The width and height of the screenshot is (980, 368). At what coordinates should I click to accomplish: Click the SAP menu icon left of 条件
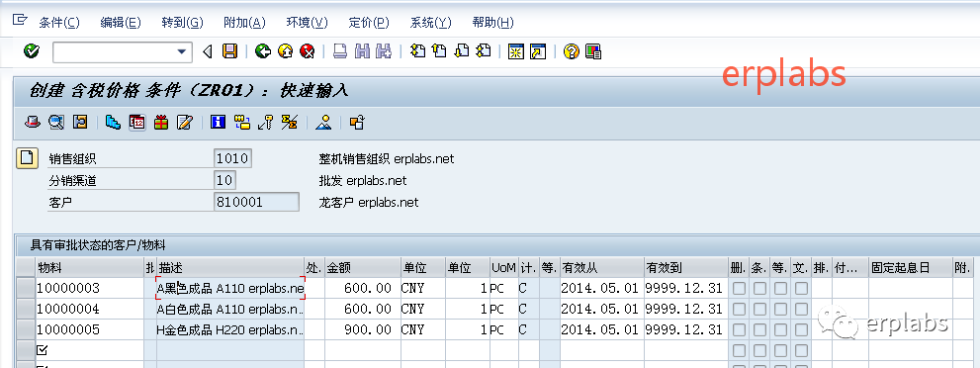20,21
